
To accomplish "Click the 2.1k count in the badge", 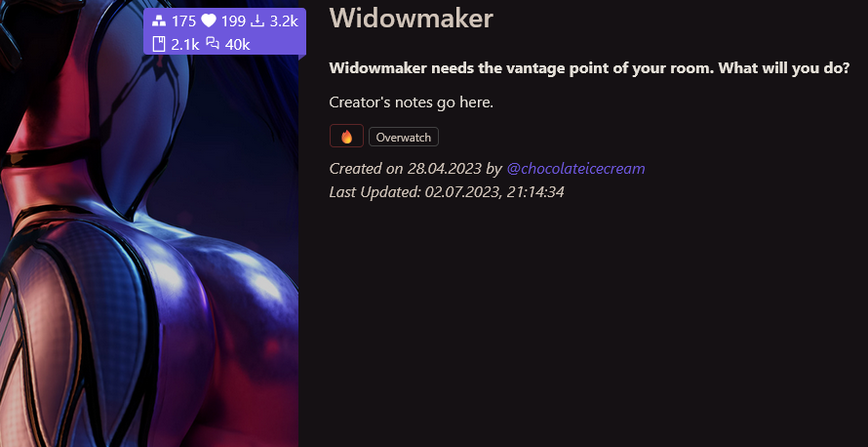I will click(185, 44).
